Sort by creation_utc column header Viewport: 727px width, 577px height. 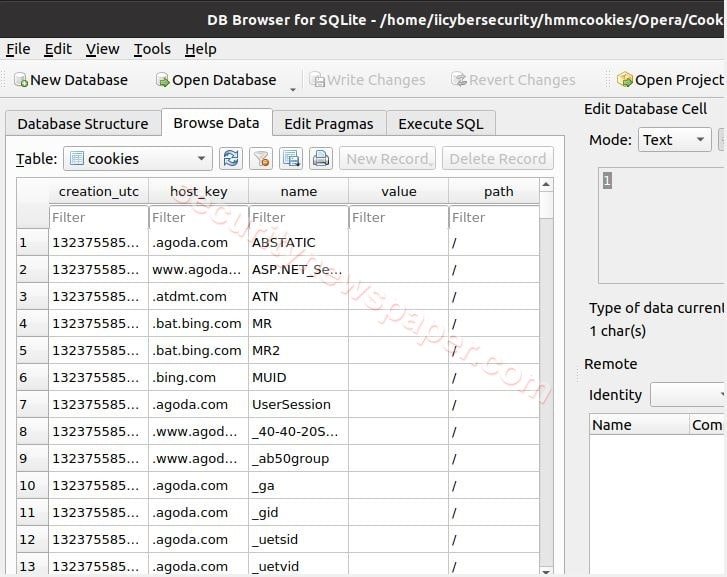click(x=99, y=191)
